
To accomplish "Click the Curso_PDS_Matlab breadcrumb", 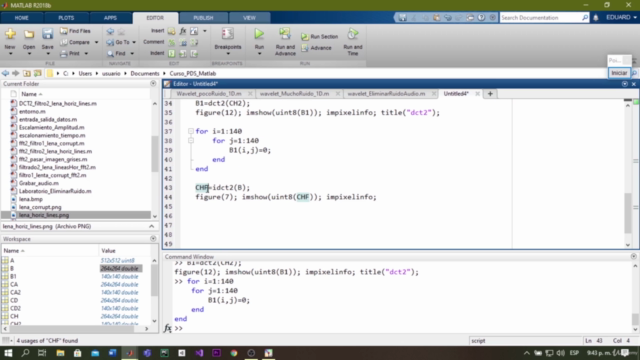I will coord(193,73).
